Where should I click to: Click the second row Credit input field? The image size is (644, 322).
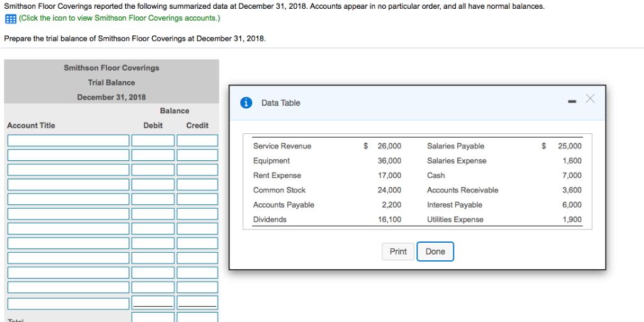(x=197, y=155)
